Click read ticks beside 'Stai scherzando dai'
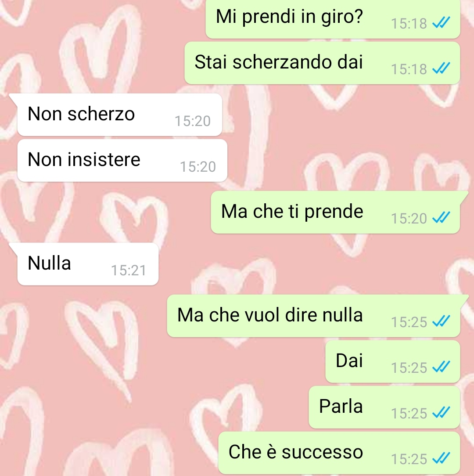 pos(441,68)
